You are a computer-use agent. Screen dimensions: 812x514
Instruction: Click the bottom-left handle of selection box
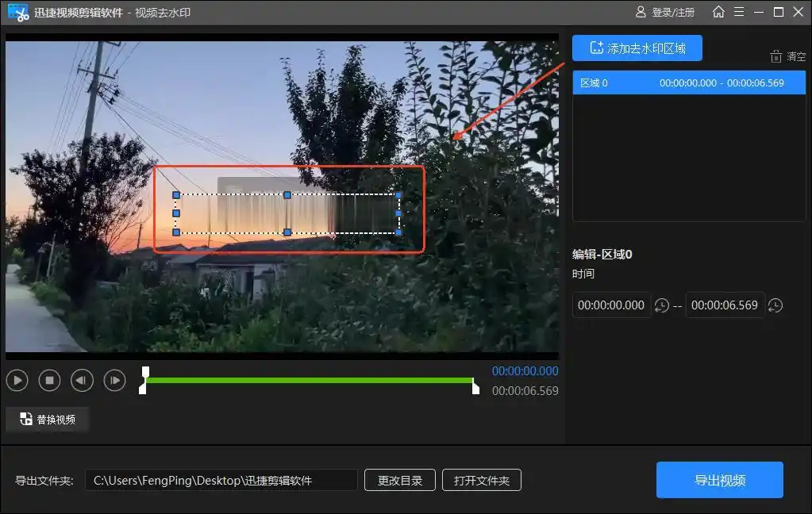coord(176,232)
